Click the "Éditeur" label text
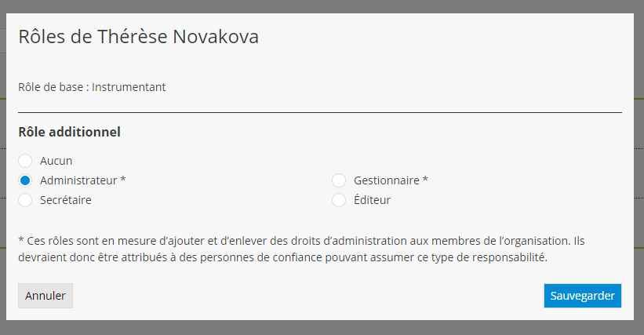Image resolution: width=644 pixels, height=335 pixels. tap(372, 200)
